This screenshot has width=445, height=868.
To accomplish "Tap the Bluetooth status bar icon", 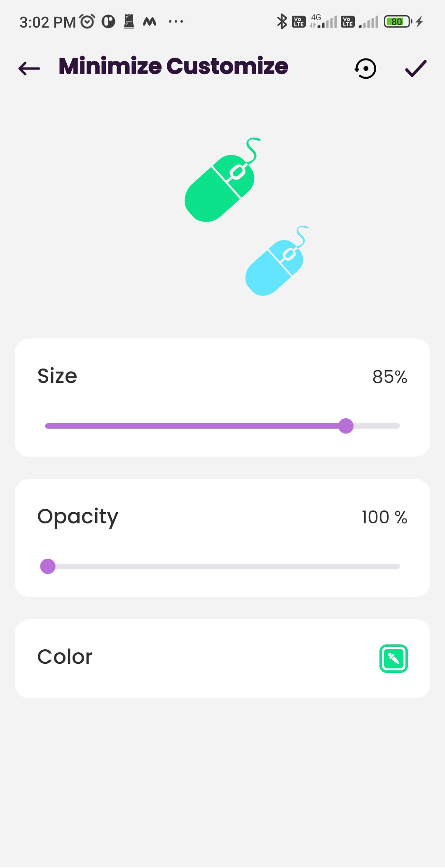I will (282, 21).
